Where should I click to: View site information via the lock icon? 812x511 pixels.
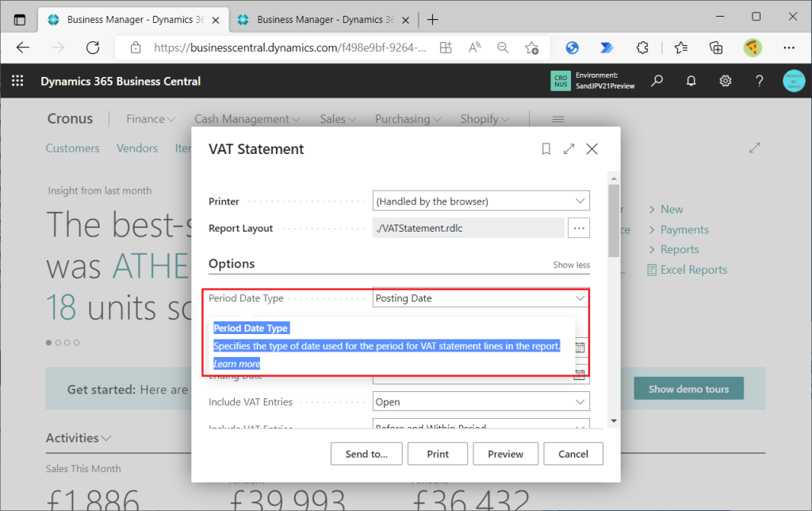click(136, 48)
